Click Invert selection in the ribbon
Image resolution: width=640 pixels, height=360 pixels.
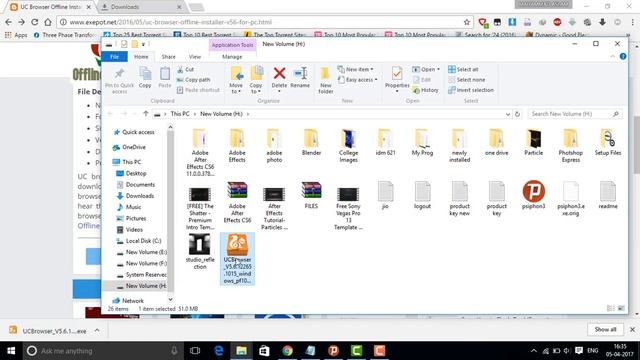click(x=471, y=90)
